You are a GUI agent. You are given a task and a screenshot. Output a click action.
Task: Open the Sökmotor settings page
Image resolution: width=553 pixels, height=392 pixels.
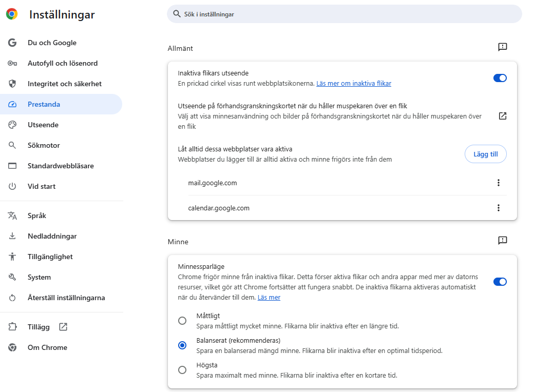coord(44,145)
